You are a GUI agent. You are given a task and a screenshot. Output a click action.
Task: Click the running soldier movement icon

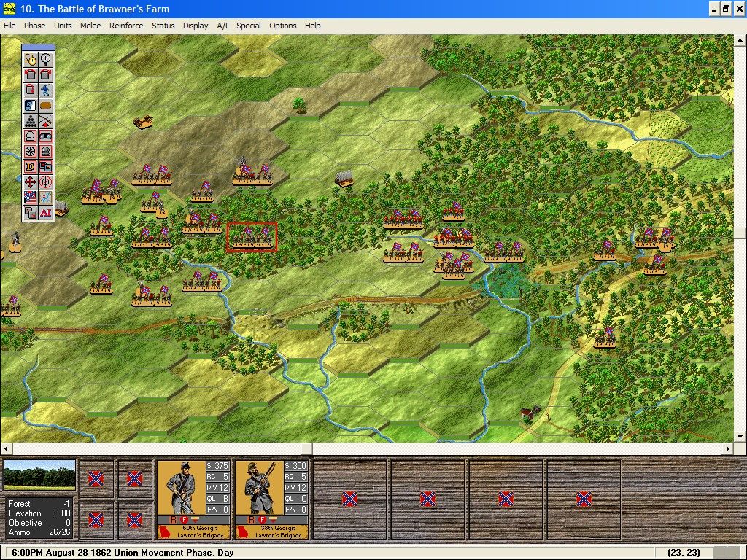pos(48,89)
